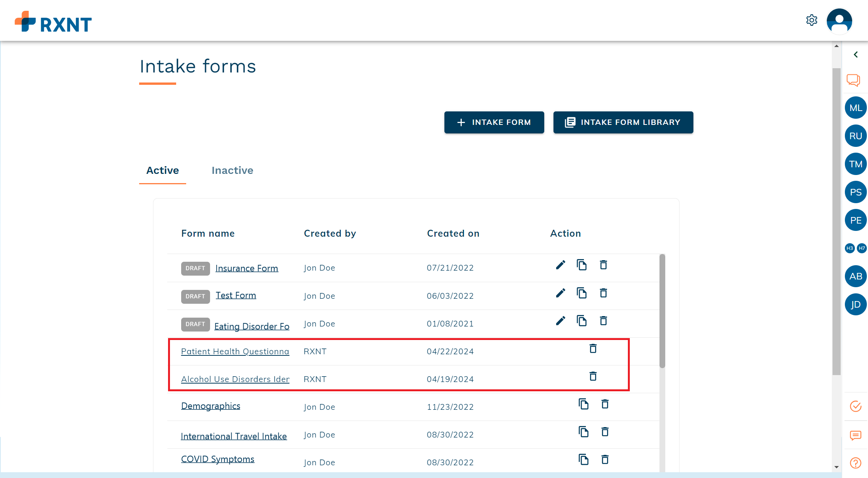Duplicate the Test Form
868x478 pixels.
click(582, 293)
